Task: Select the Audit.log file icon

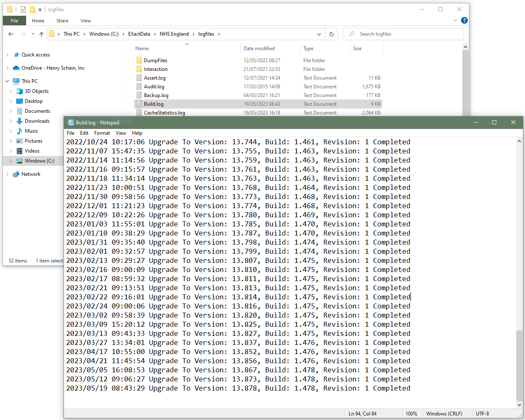Action: pyautogui.click(x=139, y=87)
